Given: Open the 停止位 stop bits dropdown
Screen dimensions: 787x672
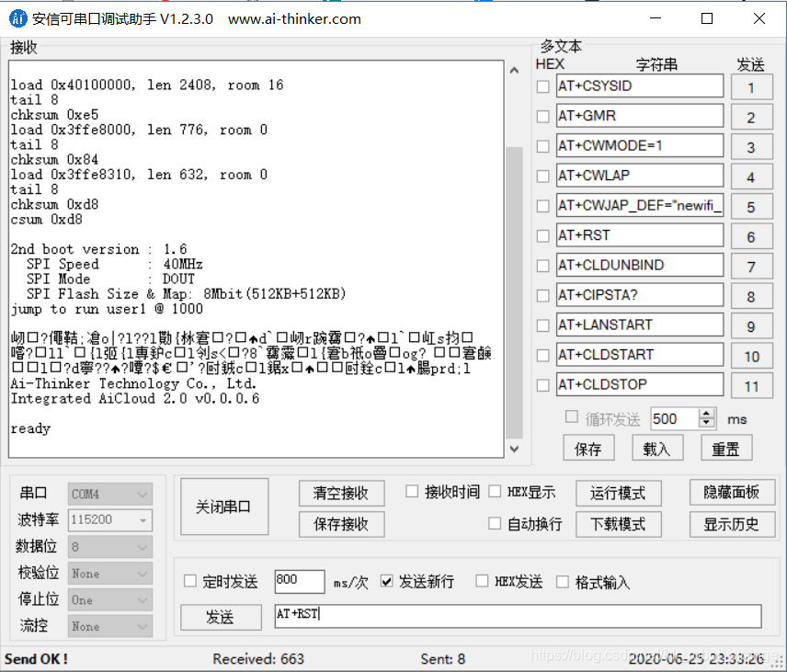Looking at the screenshot, I should tap(110, 599).
